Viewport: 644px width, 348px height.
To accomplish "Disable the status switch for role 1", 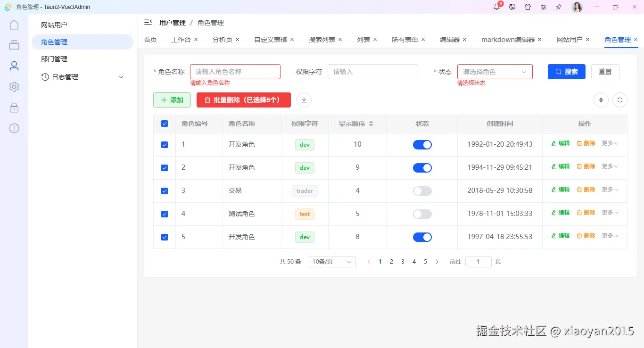I will (422, 144).
